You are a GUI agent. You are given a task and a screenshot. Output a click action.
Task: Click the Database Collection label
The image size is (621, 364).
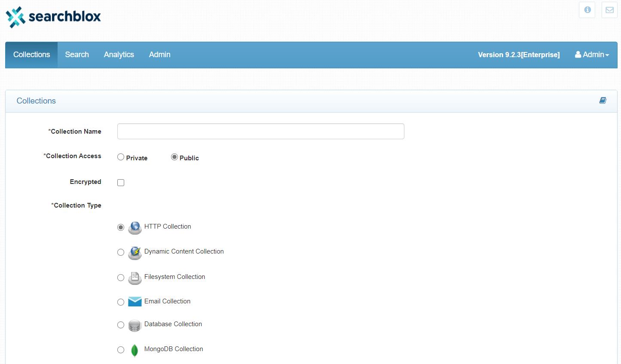[173, 324]
